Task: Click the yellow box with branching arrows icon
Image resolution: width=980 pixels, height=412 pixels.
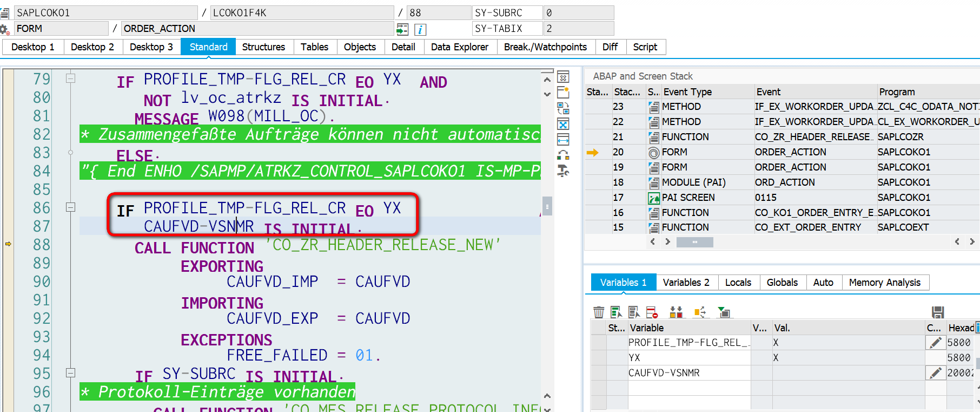Action: [x=700, y=312]
